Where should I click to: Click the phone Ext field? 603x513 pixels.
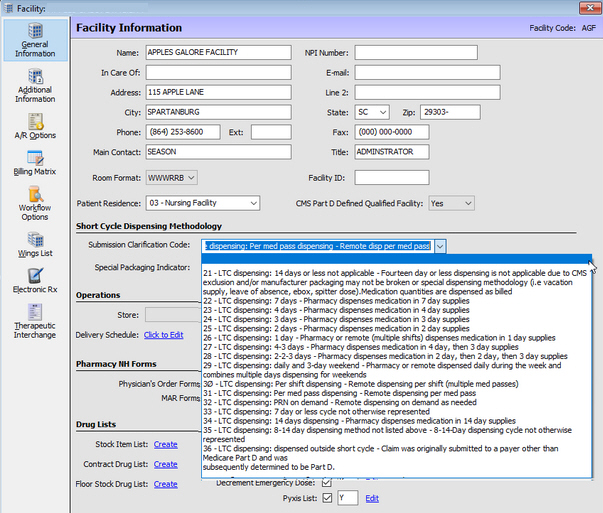pyautogui.click(x=271, y=132)
